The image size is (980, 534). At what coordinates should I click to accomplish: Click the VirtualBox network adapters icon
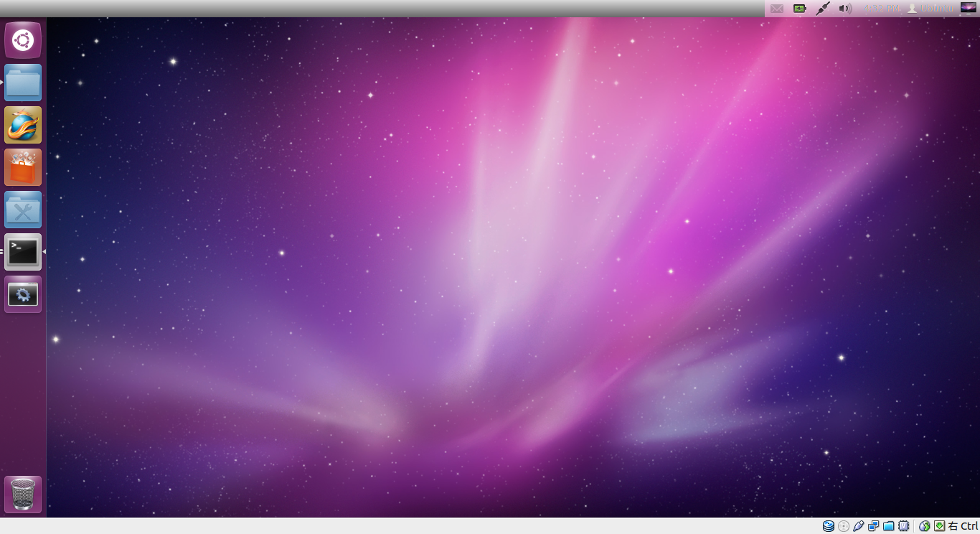click(x=874, y=526)
